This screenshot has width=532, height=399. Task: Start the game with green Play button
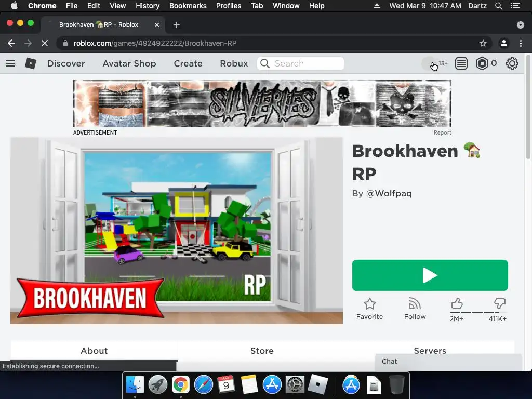pos(430,275)
